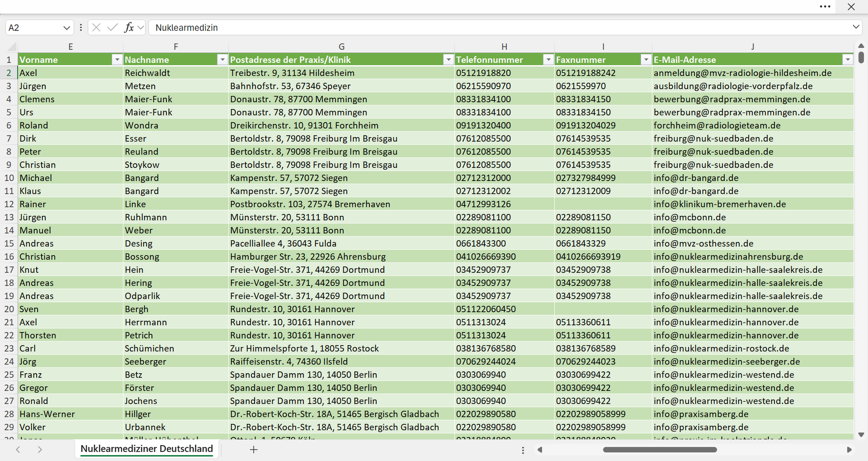Select phone cell 051122060450
Screen dimensions: 868x461
point(504,309)
